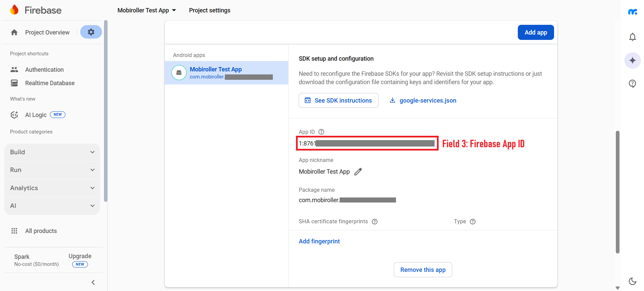
Task: Open the project settings gear icon
Action: (91, 32)
